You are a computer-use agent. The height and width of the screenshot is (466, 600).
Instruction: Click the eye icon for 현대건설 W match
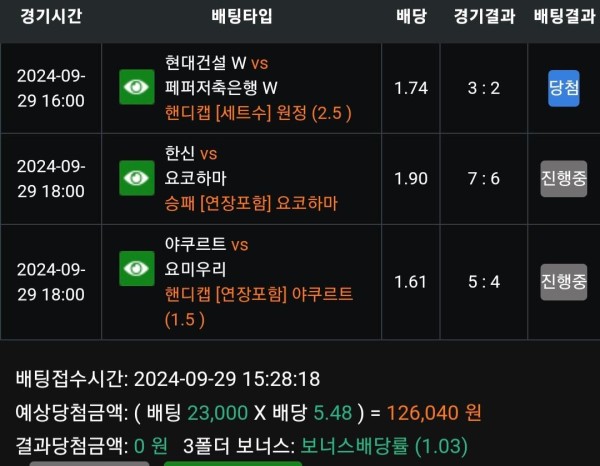(137, 87)
